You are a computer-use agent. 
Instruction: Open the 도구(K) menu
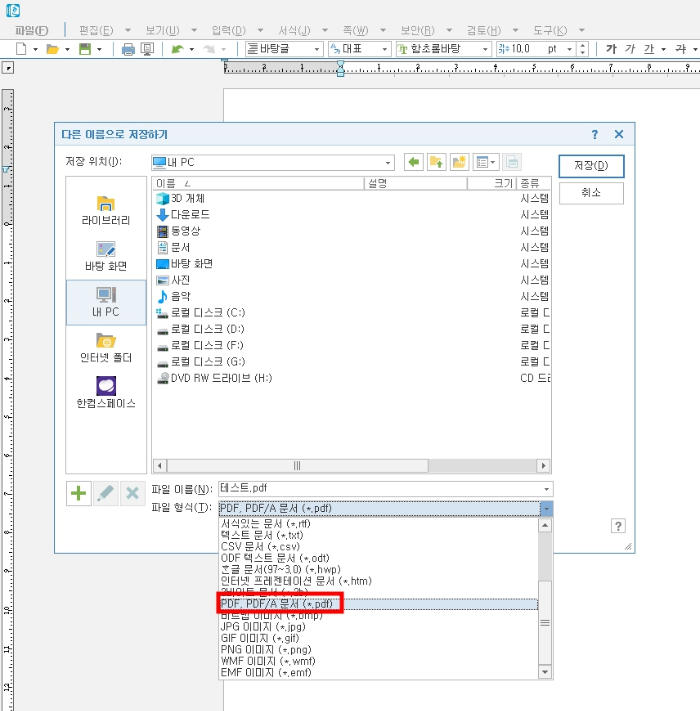point(550,30)
